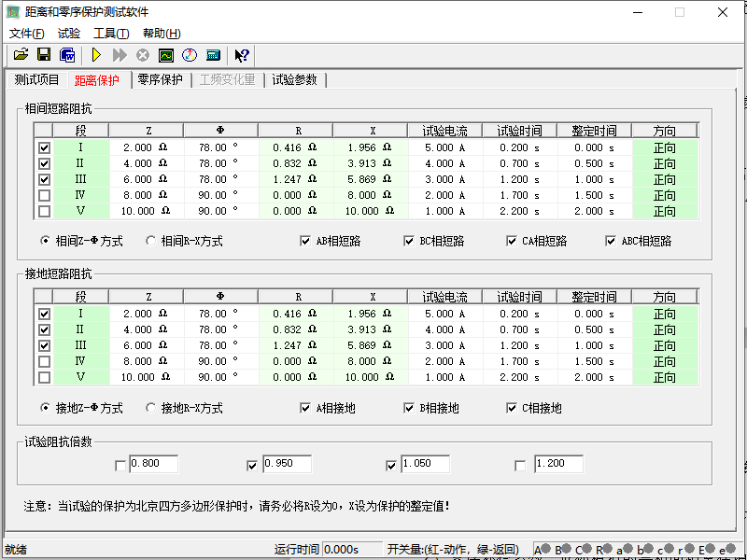747x560 pixels.
Task: Toggle direction 正向 for ground segment V
Action: (665, 378)
